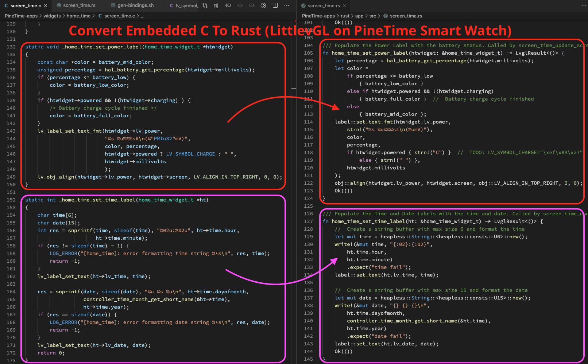Expand the rust breadcrumb in right pane
Image resolution: width=588 pixels, height=364 pixels.
[x=345, y=16]
